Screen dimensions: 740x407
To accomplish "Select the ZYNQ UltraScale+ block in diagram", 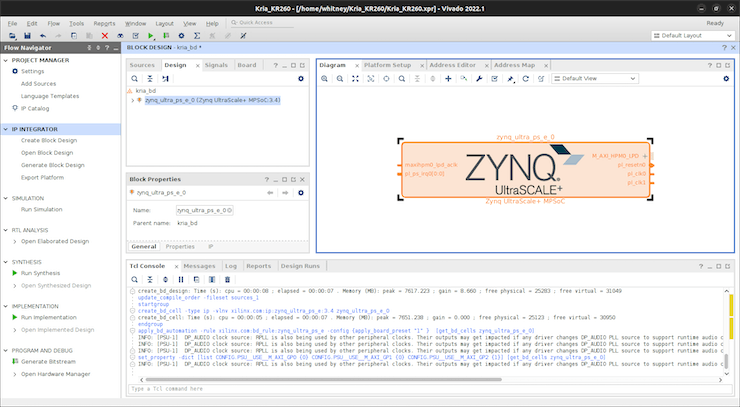I will 525,170.
